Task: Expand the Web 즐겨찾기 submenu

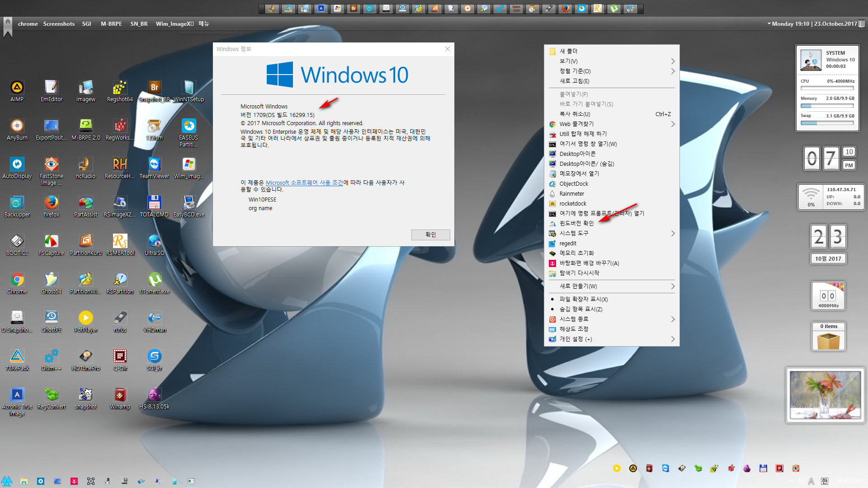Action: pyautogui.click(x=611, y=124)
